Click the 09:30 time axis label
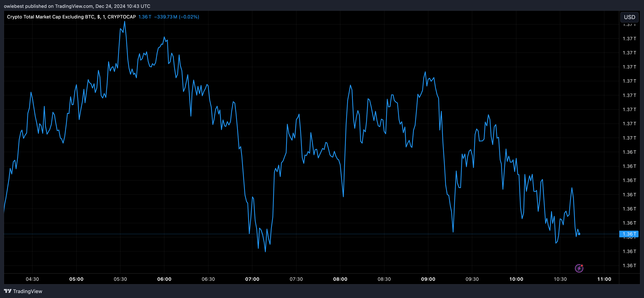 point(472,279)
